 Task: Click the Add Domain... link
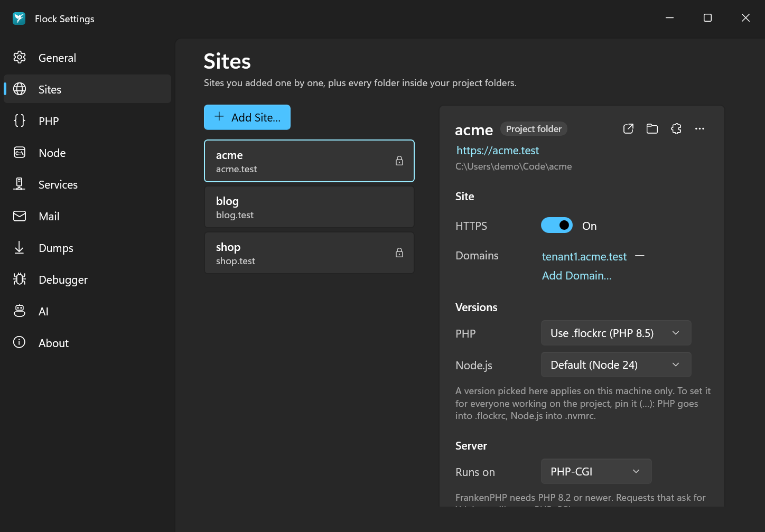click(x=576, y=276)
